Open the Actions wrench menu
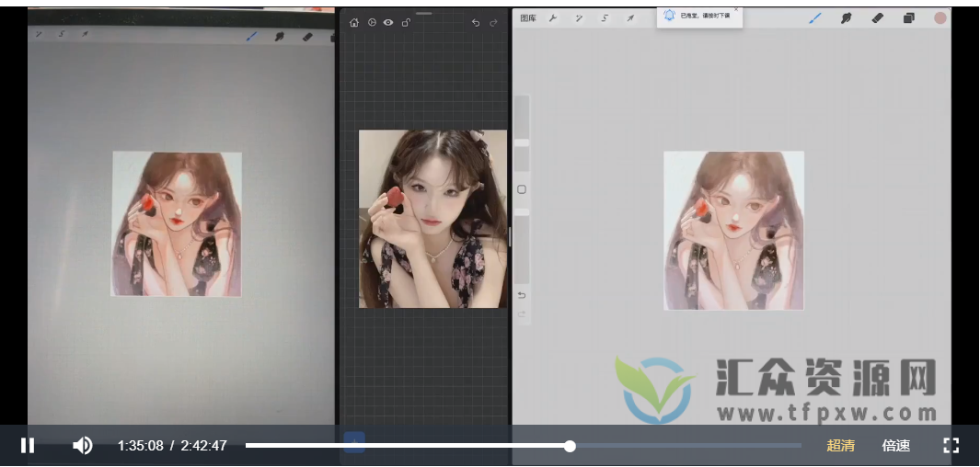This screenshot has width=980, height=467. pos(553,18)
